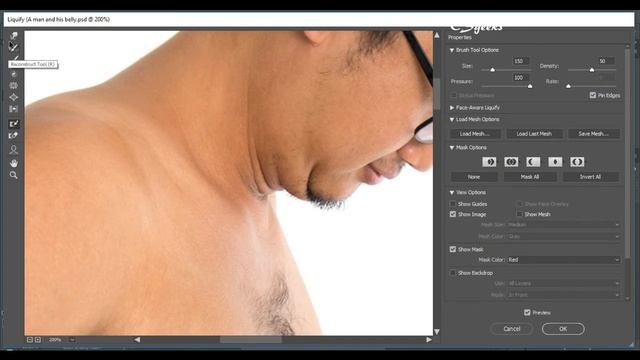Image resolution: width=640 pixels, height=360 pixels.
Task: Click the canvas scroll right arrow
Action: (429, 340)
